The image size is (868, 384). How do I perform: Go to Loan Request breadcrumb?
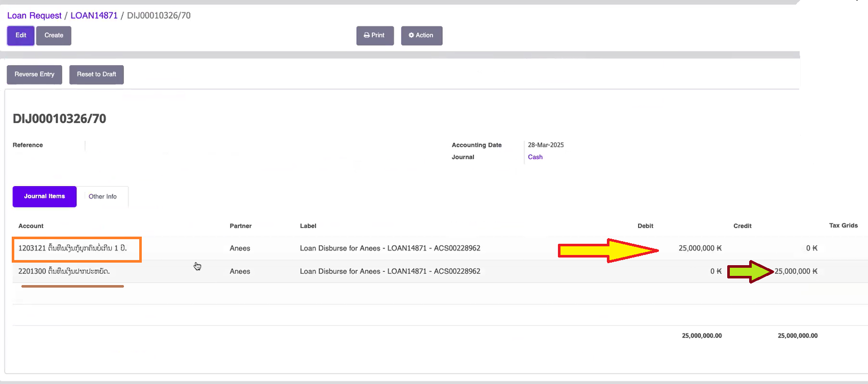tap(34, 16)
